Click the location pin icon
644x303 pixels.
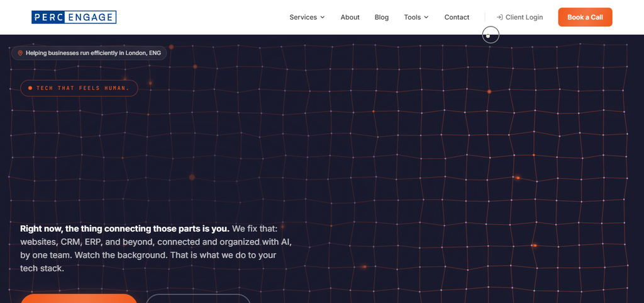click(x=19, y=53)
